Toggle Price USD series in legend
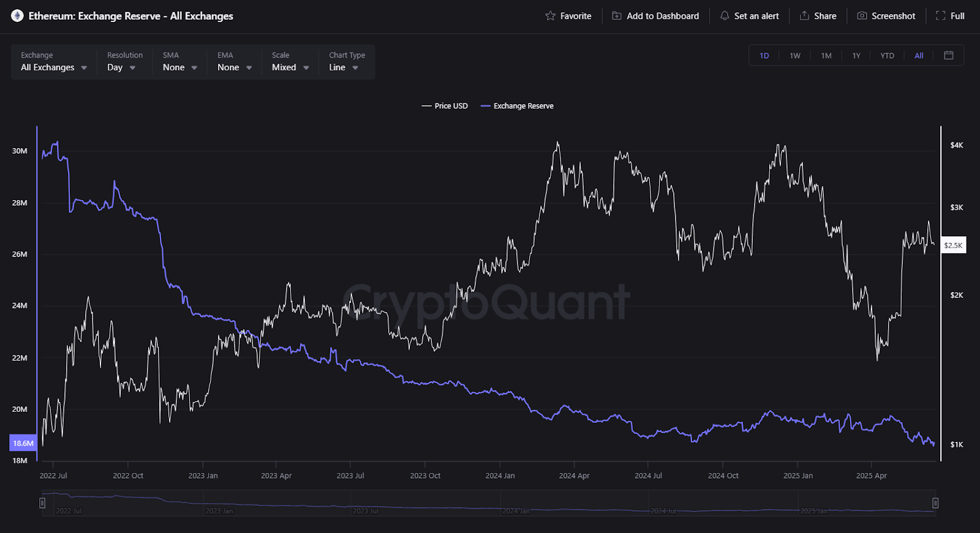This screenshot has height=533, width=980. 445,106
